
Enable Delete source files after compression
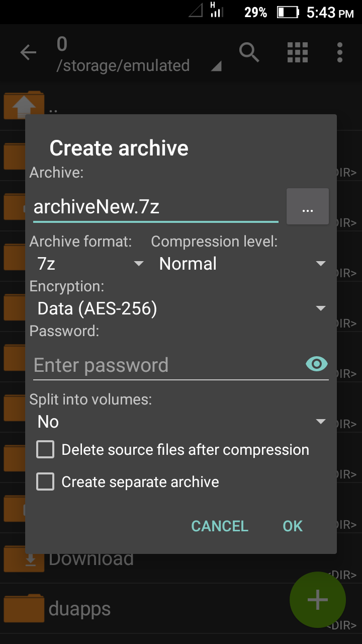point(45,450)
